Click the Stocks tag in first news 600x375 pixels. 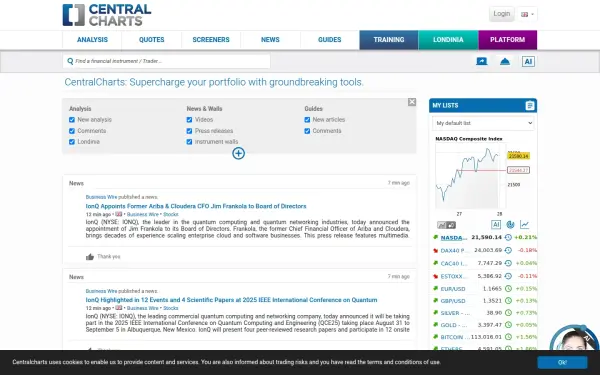171,215
